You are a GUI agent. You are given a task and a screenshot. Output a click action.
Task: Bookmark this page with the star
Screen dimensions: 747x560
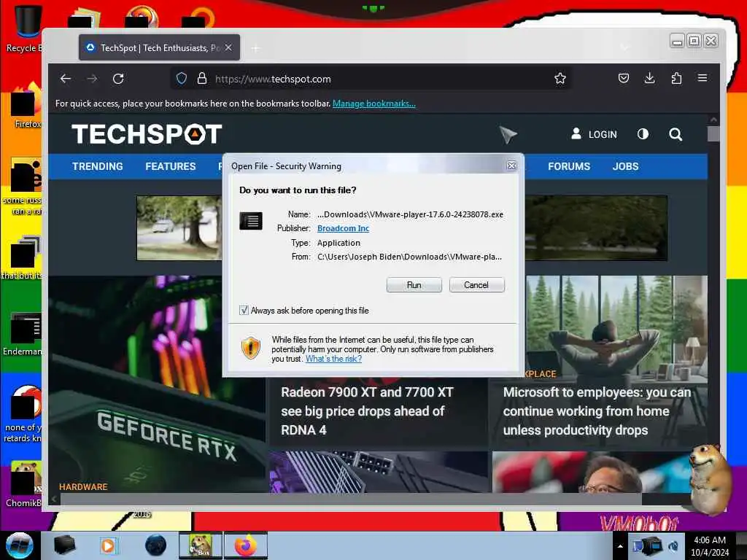(560, 79)
